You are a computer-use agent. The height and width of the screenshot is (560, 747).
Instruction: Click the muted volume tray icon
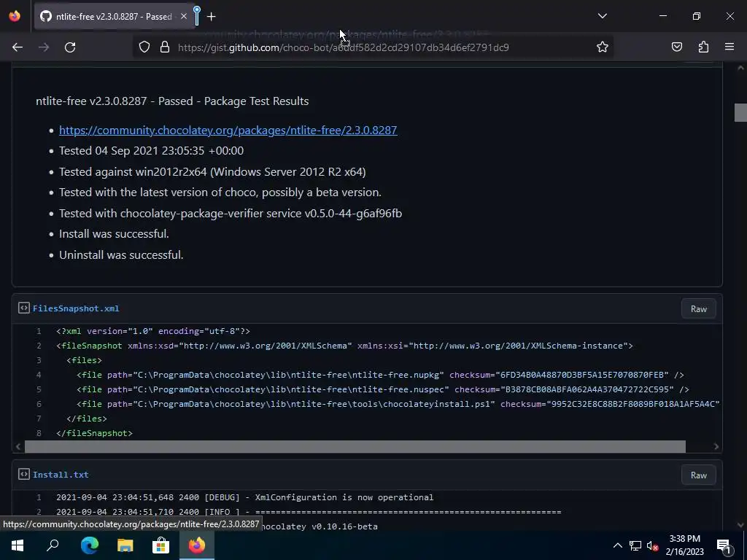tap(652, 545)
